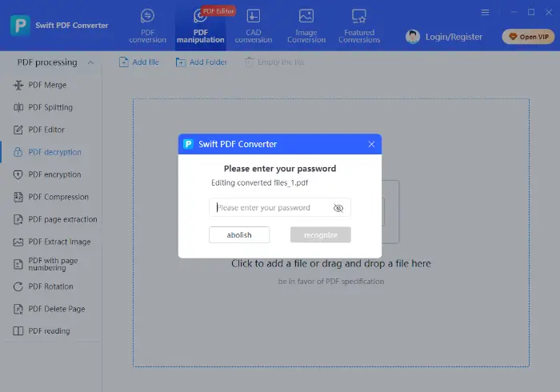Switch to PDF manipulation tab

coord(200,26)
